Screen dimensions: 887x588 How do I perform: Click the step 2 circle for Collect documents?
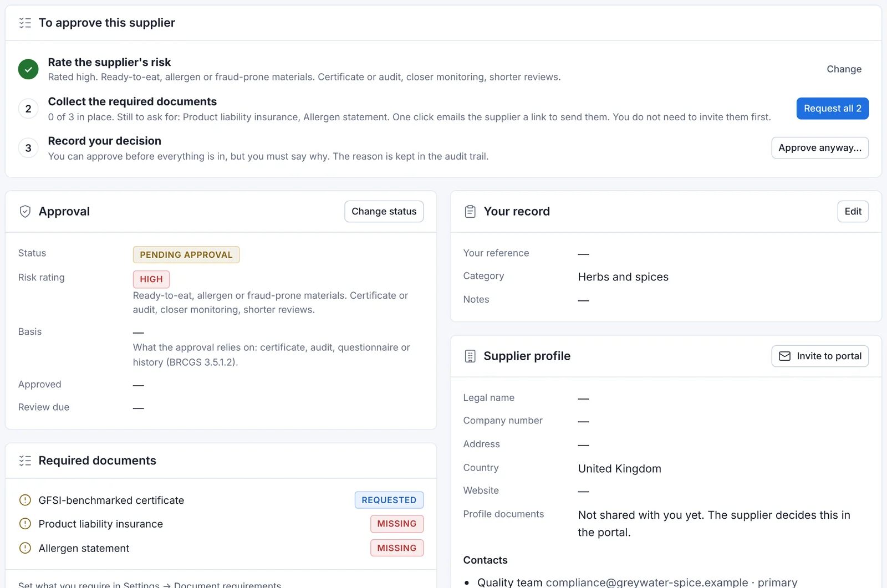tap(28, 109)
